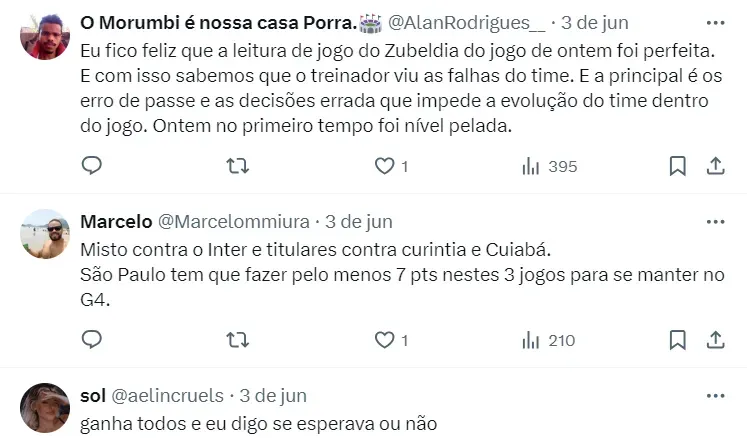The width and height of the screenshot is (747, 438).
Task: Share the AlanRodrigues__ tweet
Action: (x=715, y=166)
